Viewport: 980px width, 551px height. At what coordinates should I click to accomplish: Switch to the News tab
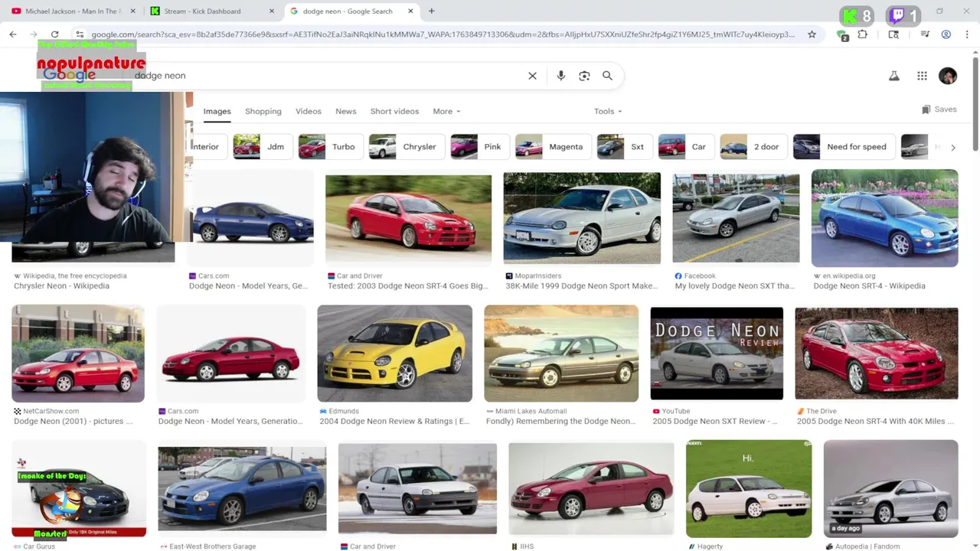coord(346,111)
